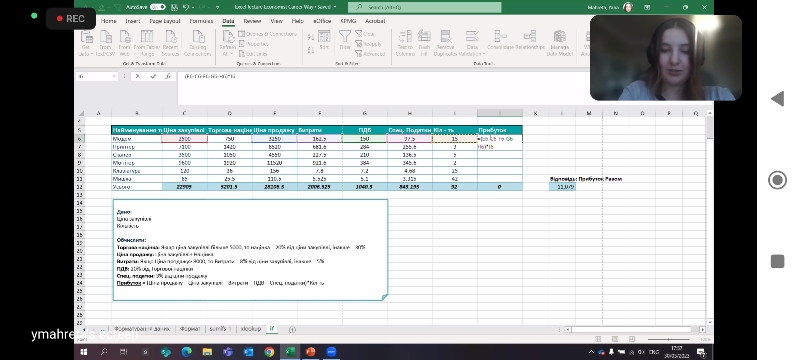Open the Formulas tab

(201, 21)
